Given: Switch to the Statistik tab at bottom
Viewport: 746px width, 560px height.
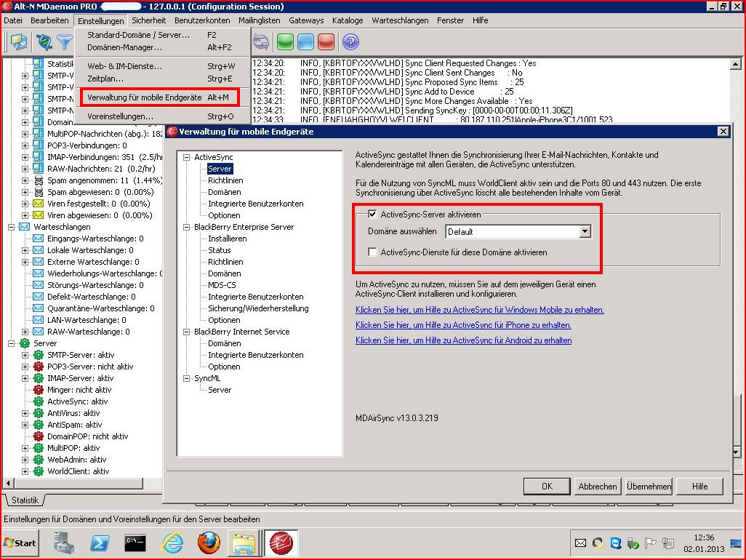Looking at the screenshot, I should click(x=25, y=500).
